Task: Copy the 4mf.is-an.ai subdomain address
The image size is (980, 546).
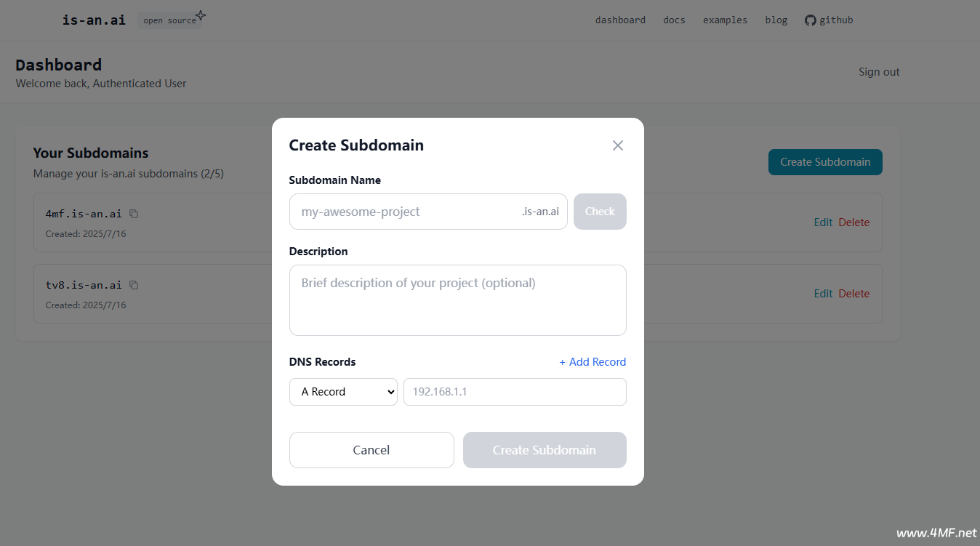Action: coord(134,214)
